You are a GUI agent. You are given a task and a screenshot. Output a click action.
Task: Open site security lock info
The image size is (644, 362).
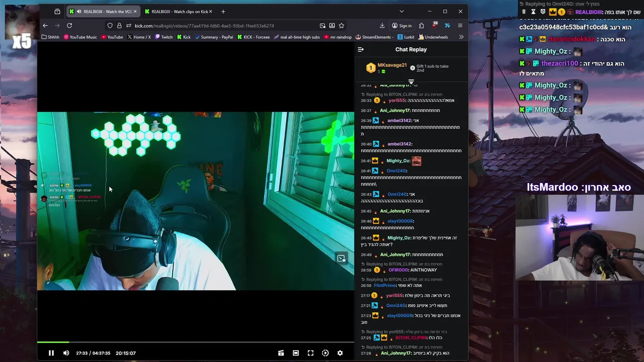click(x=119, y=26)
